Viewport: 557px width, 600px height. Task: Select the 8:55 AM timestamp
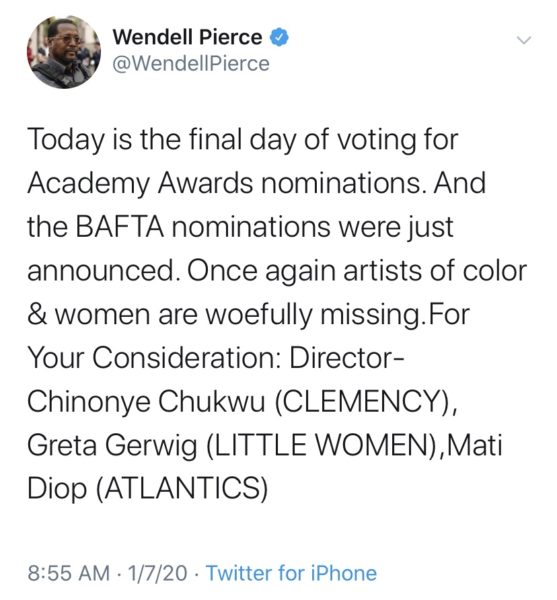pos(68,573)
